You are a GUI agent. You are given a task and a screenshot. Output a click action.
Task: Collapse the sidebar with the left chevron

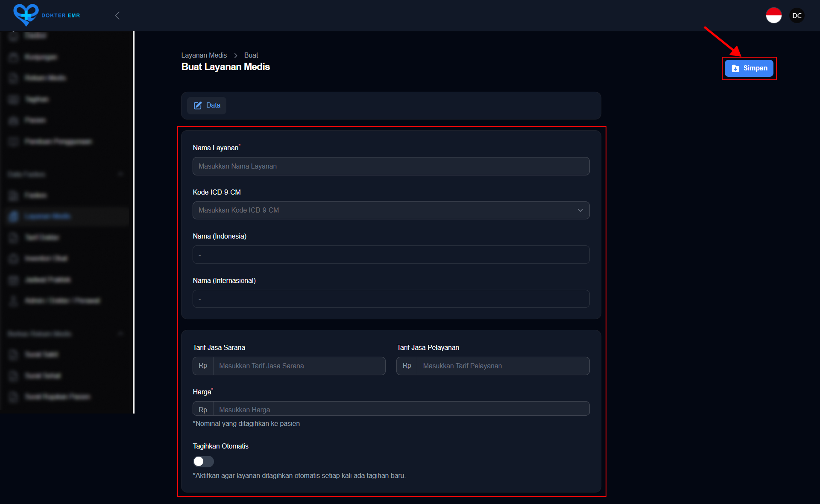tap(117, 15)
